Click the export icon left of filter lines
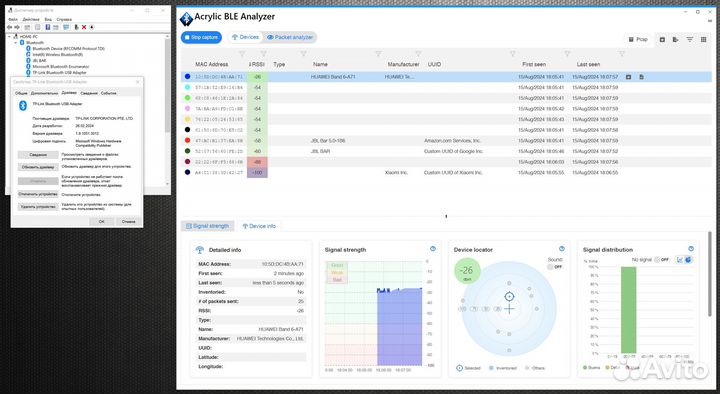The height and width of the screenshot is (394, 720). 675,39
